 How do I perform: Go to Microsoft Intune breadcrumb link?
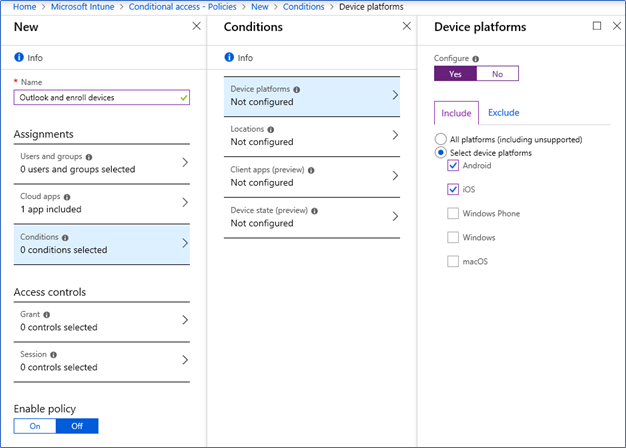coord(83,7)
